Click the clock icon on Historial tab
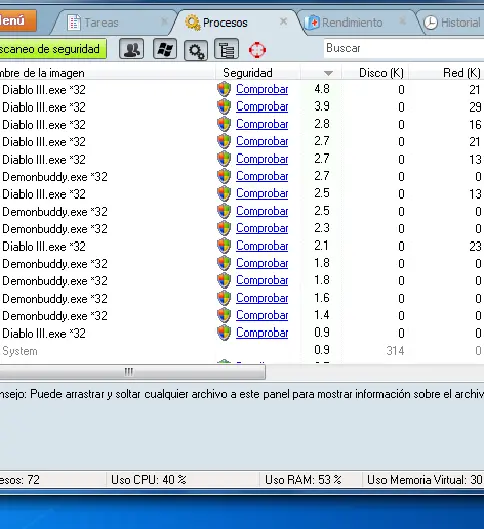The height and width of the screenshot is (529, 484). (x=430, y=23)
